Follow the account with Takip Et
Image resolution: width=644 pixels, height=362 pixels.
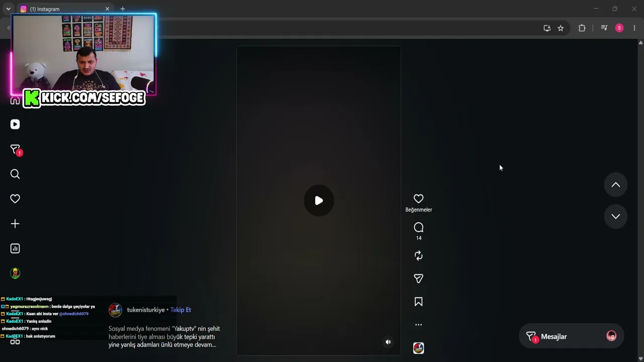tap(181, 310)
